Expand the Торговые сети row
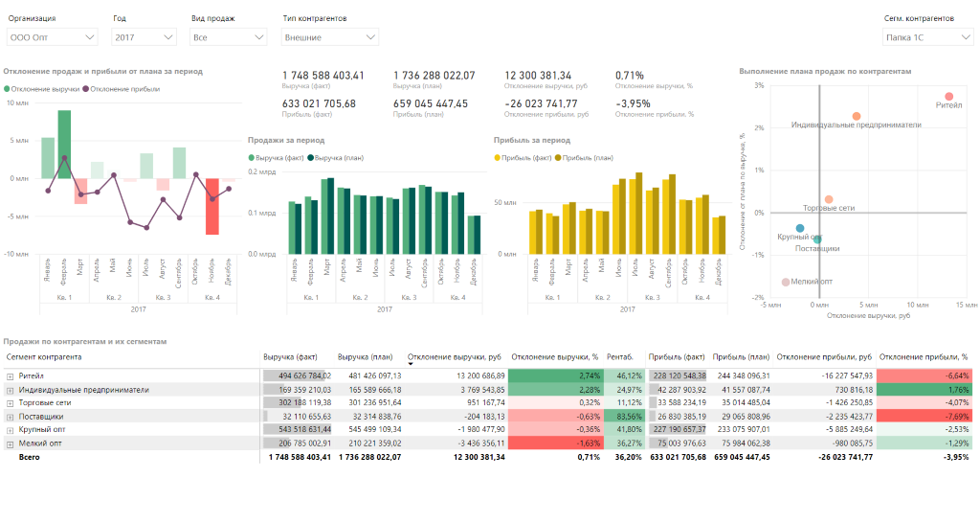The width and height of the screenshot is (980, 523). pos(10,403)
